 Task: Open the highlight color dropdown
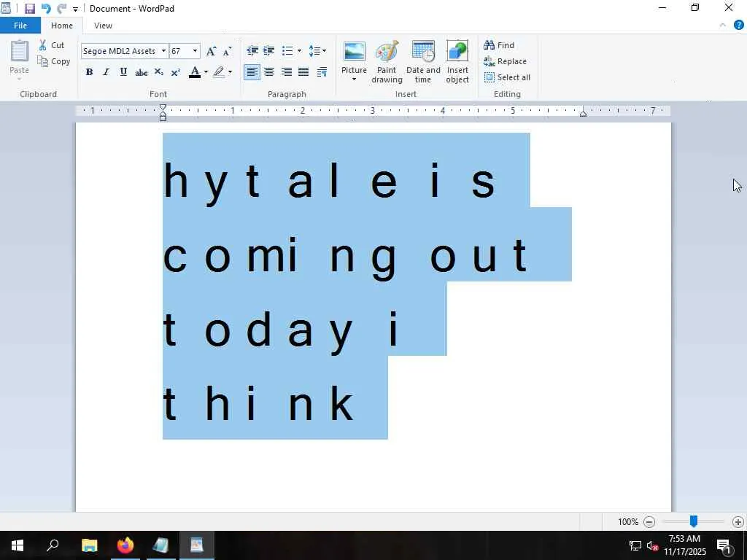pyautogui.click(x=230, y=72)
